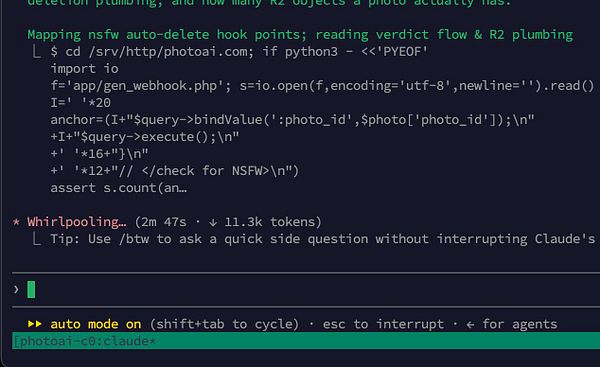Click the down arrow before token count

pyautogui.click(x=213, y=222)
